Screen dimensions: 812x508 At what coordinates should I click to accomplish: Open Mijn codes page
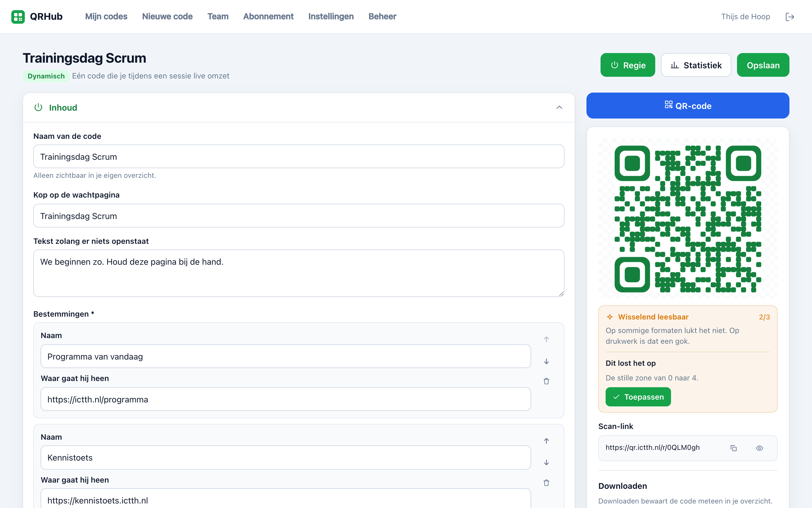tap(106, 16)
